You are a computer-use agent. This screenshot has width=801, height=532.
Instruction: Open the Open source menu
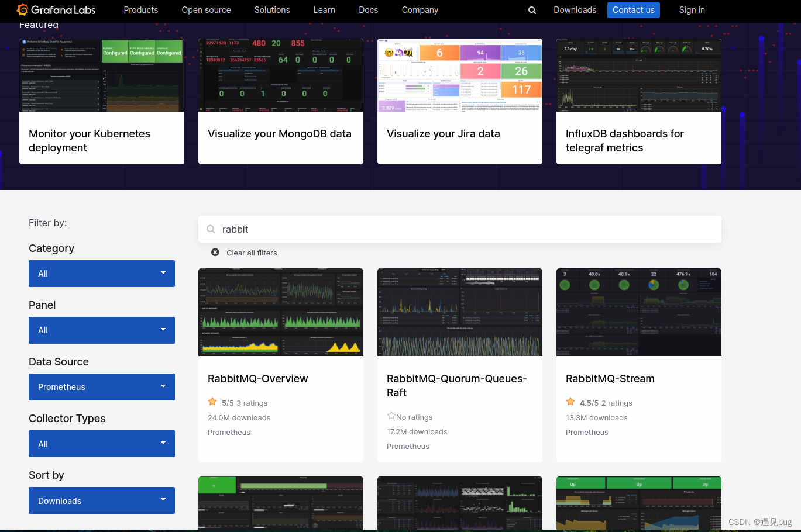pos(207,10)
